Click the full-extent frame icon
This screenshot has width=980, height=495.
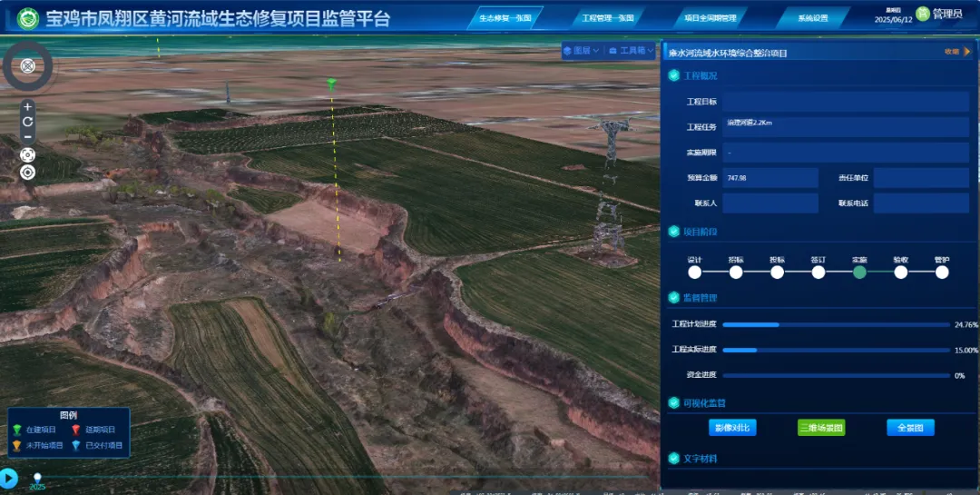point(27,154)
